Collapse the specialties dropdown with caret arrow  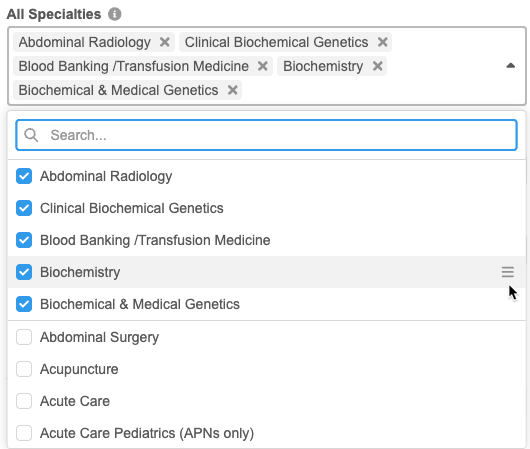[510, 66]
